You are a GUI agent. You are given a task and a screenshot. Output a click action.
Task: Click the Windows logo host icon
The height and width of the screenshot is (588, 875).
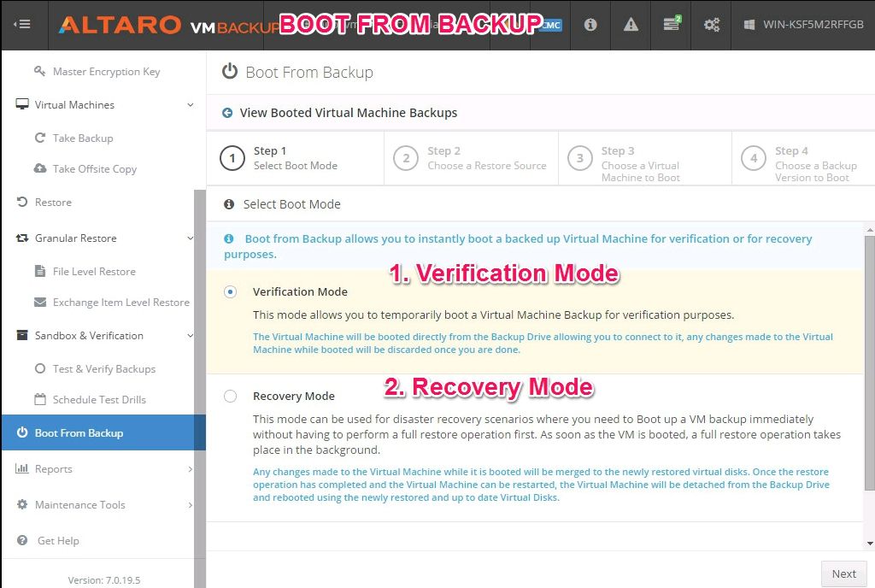click(x=749, y=25)
